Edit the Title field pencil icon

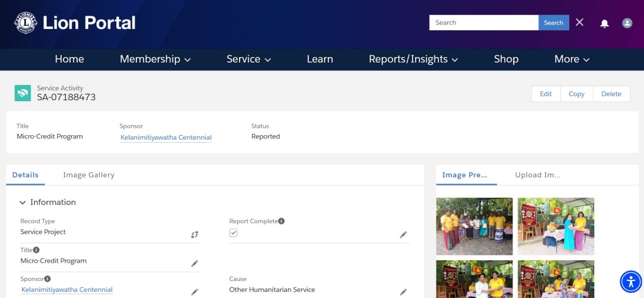tap(195, 263)
